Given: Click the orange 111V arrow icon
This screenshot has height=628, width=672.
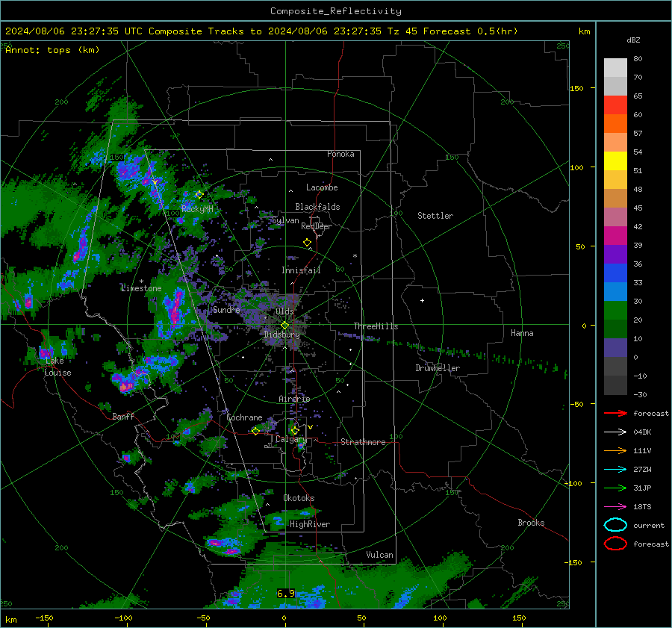Looking at the screenshot, I should [615, 450].
